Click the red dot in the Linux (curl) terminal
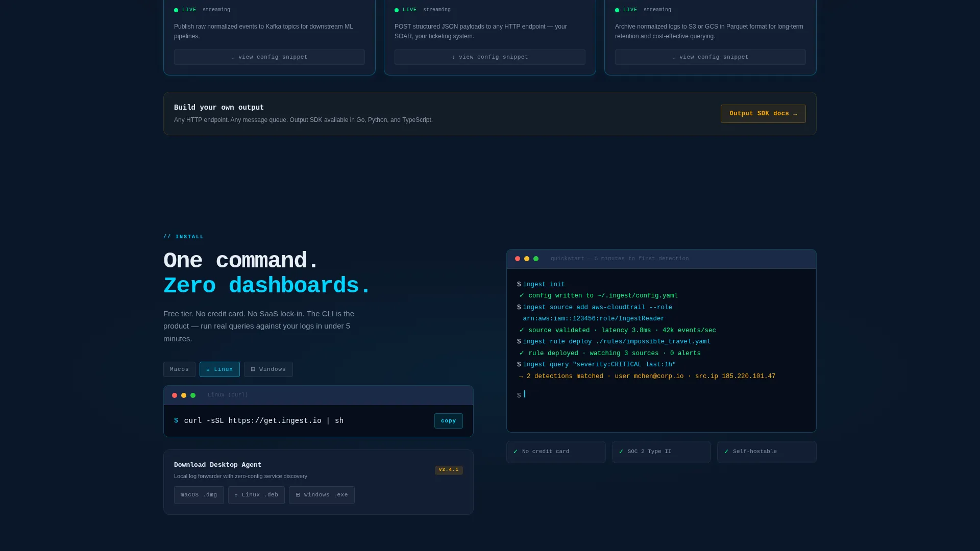980x551 pixels. point(175,395)
